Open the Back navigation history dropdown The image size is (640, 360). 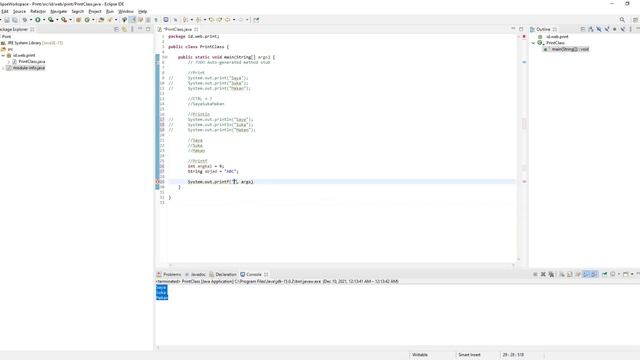coord(233,20)
